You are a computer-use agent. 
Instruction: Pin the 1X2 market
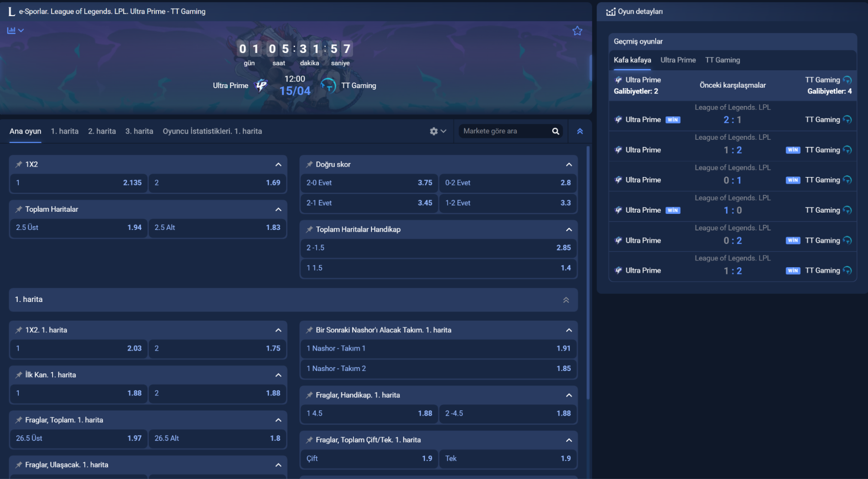click(x=19, y=164)
